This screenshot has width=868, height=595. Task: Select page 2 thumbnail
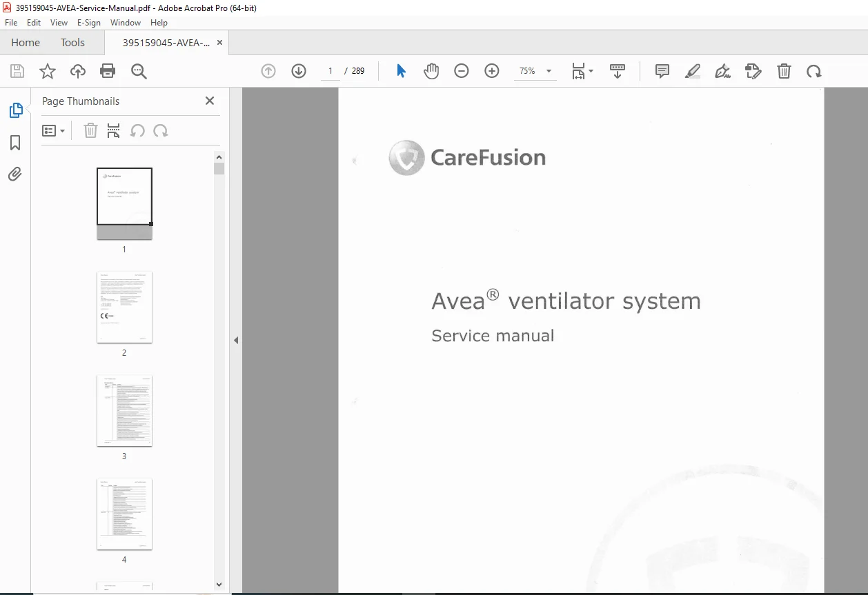coord(124,307)
